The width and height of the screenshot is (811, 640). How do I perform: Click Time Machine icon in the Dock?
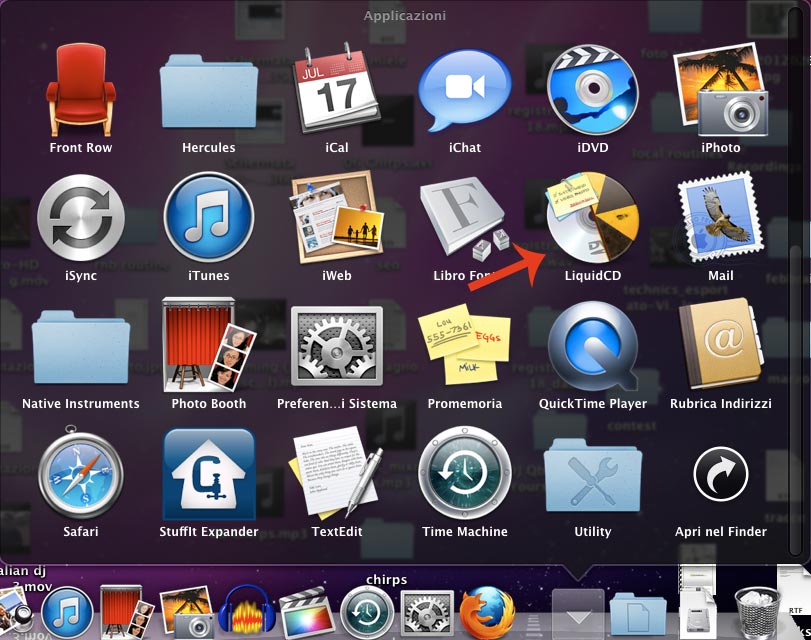367,613
